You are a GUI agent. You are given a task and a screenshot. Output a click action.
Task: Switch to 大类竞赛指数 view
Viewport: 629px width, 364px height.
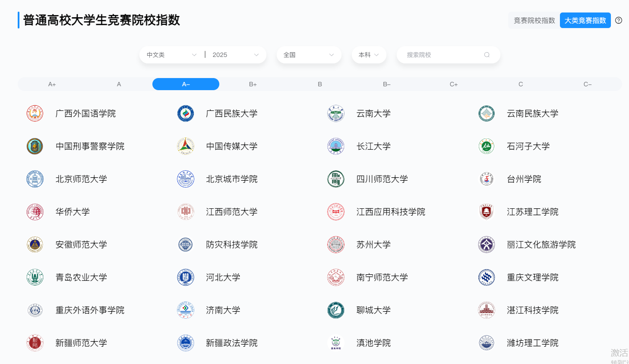(x=585, y=20)
